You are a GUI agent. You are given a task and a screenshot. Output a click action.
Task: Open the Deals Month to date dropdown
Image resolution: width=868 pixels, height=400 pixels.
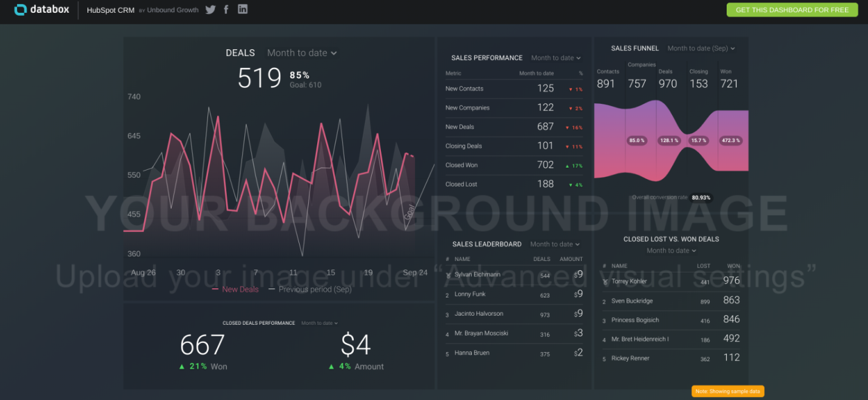(302, 53)
